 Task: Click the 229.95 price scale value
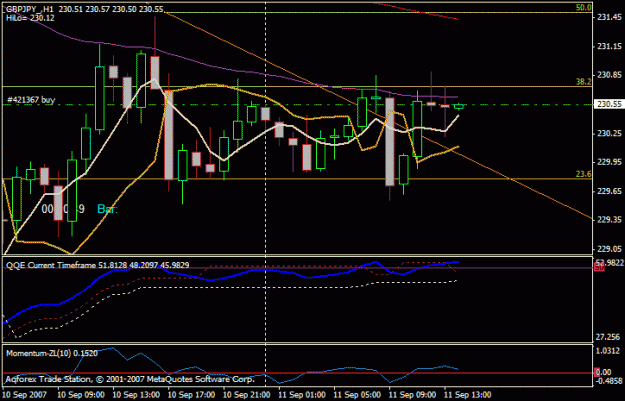click(609, 162)
